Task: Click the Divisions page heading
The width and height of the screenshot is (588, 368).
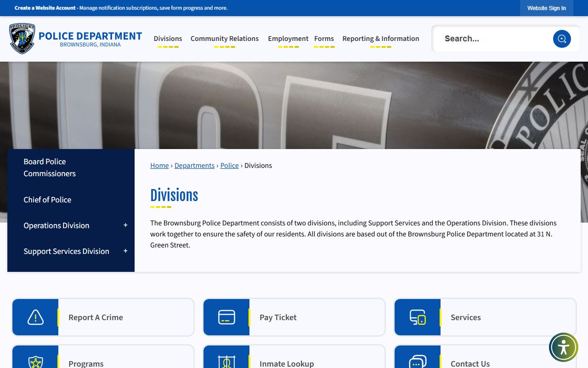Action: 174,195
